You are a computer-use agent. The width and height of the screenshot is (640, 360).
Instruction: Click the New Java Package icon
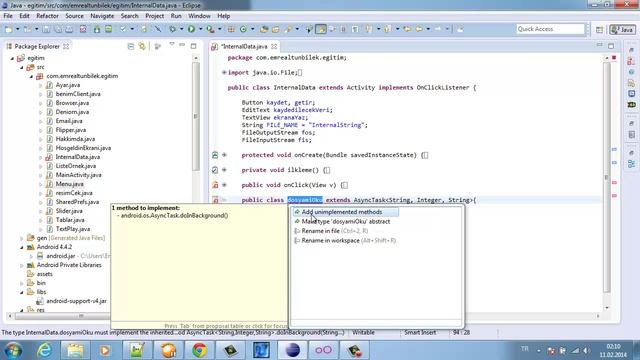[x=231, y=29]
